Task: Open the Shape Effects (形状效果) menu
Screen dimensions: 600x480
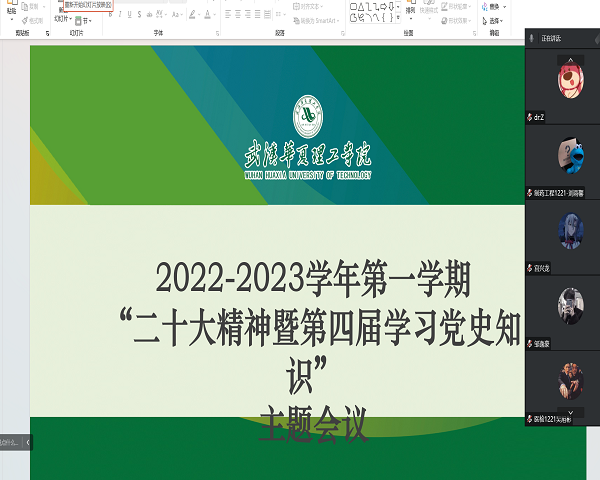Action: (456, 21)
